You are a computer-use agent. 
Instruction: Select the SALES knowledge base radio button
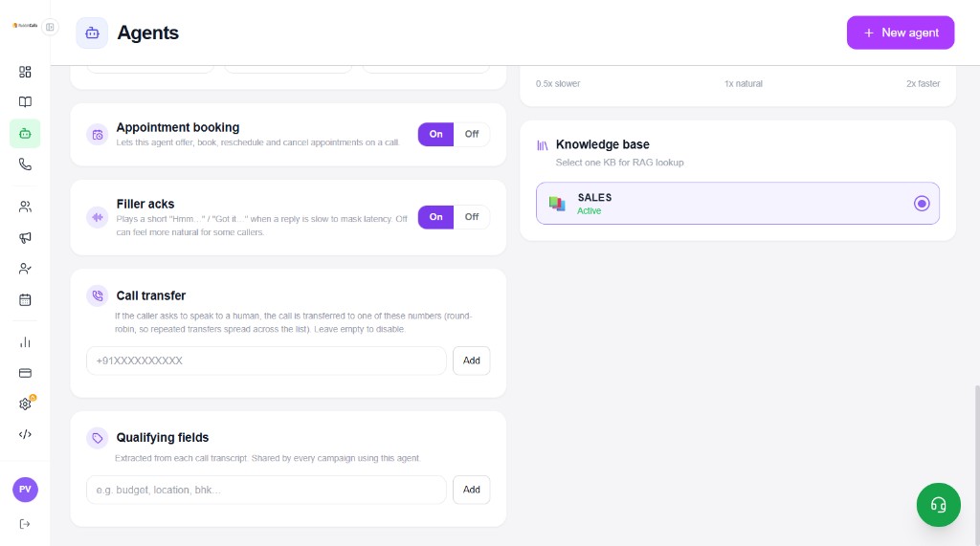click(922, 203)
